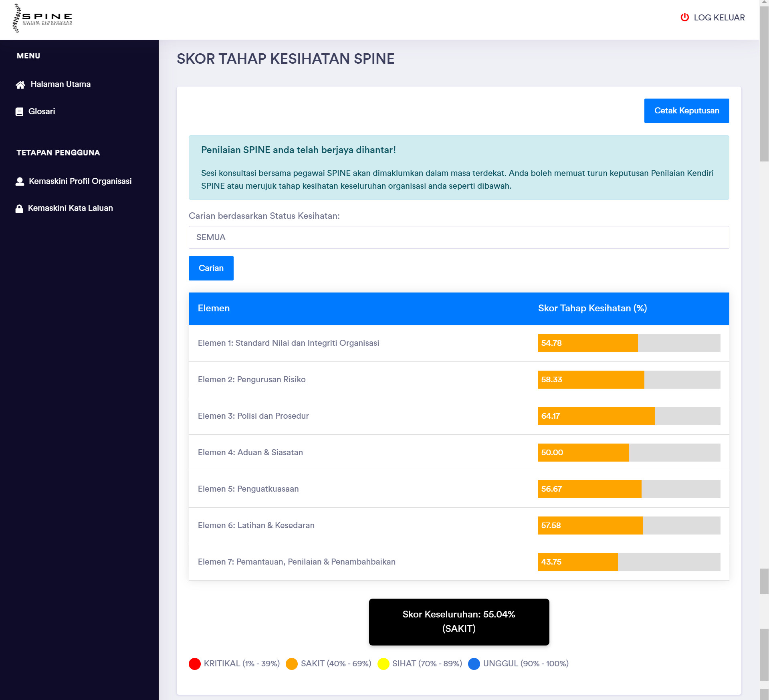Open Kemaskini Kata Laluan page
This screenshot has width=769, height=700.
click(71, 208)
